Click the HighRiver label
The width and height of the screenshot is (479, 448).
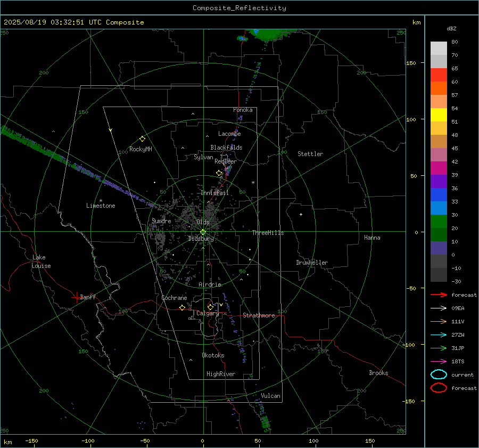pyautogui.click(x=221, y=374)
